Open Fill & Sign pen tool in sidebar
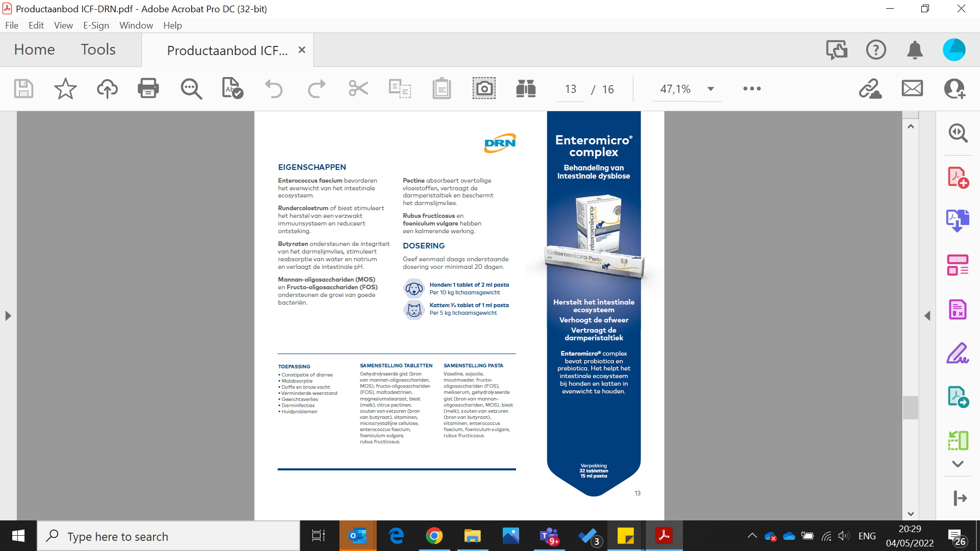 (958, 353)
